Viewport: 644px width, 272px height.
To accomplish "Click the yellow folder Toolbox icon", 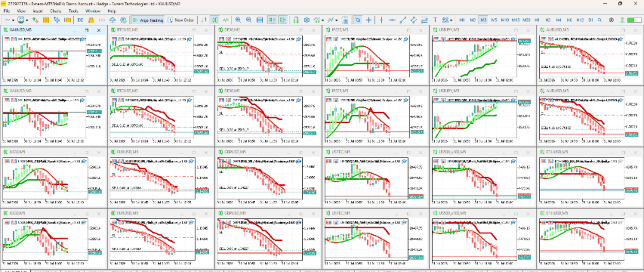I will point(67,20).
